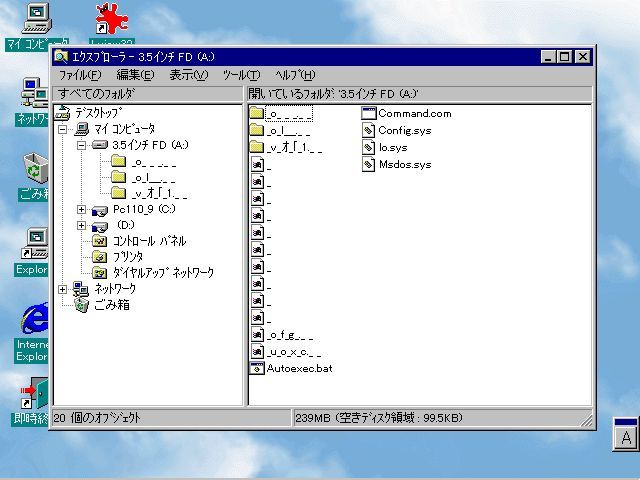Image resolution: width=640 pixels, height=480 pixels.
Task: Click the 'A' IME indicator button
Action: [626, 438]
